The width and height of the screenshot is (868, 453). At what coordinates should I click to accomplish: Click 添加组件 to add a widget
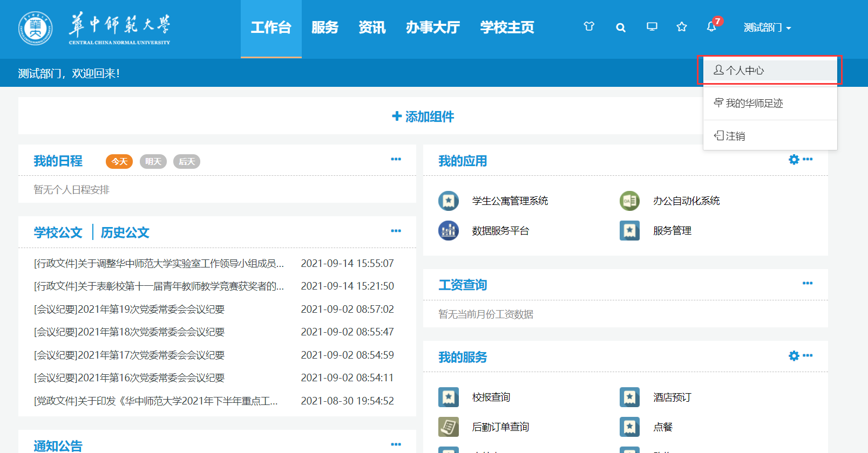tap(423, 116)
